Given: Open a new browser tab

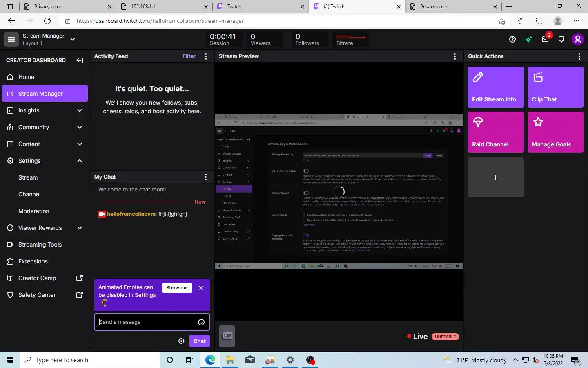Looking at the screenshot, I should (x=509, y=7).
